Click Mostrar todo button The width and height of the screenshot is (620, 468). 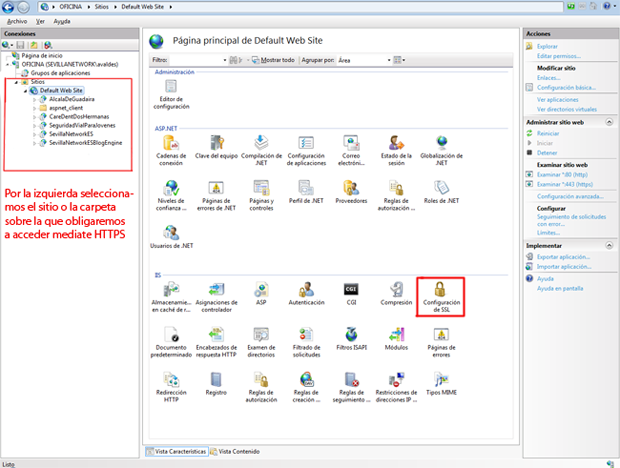tap(274, 60)
